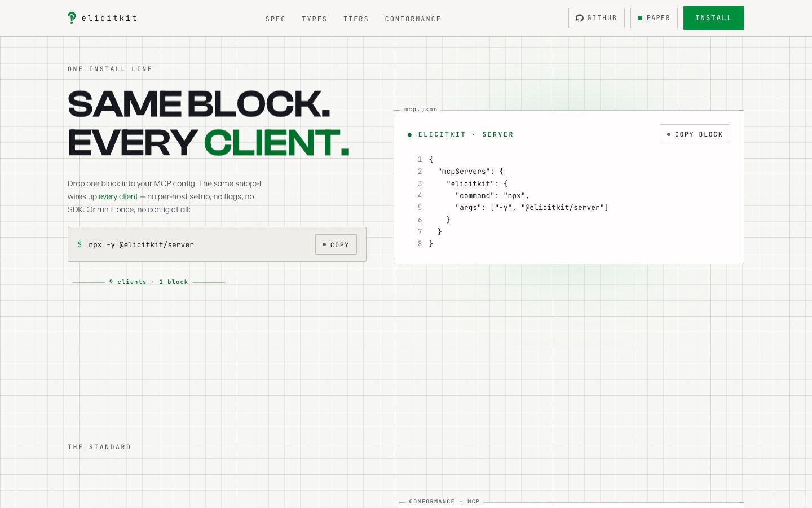The image size is (812, 508).
Task: Click THE STANDARD section label
Action: point(99,447)
